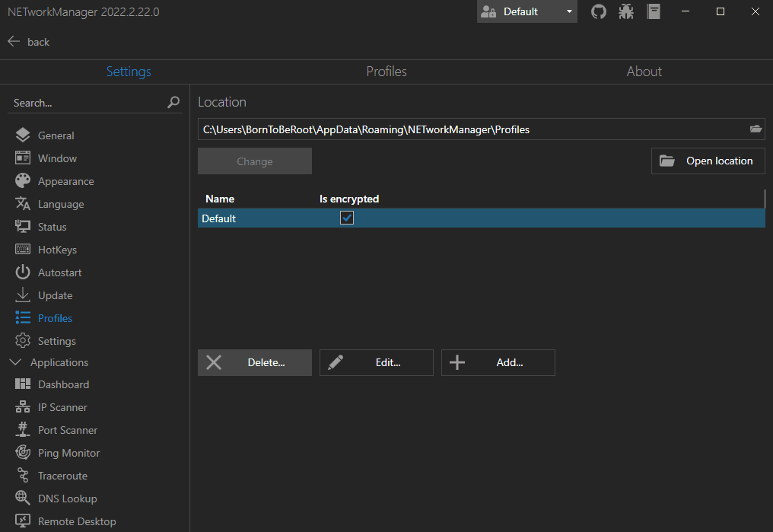The width and height of the screenshot is (773, 532).
Task: Click the back arrow icon
Action: pos(14,41)
